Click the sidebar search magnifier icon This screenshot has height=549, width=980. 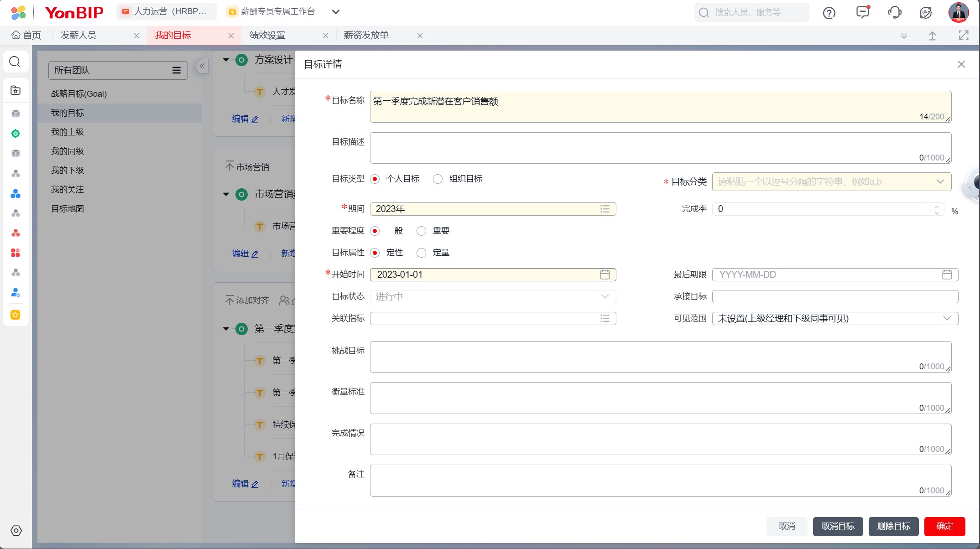15,62
